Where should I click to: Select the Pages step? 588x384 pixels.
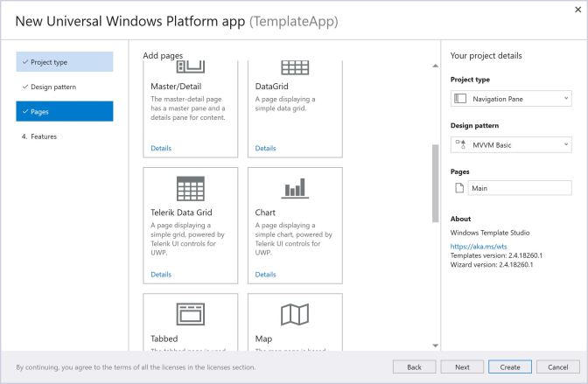pyautogui.click(x=65, y=111)
